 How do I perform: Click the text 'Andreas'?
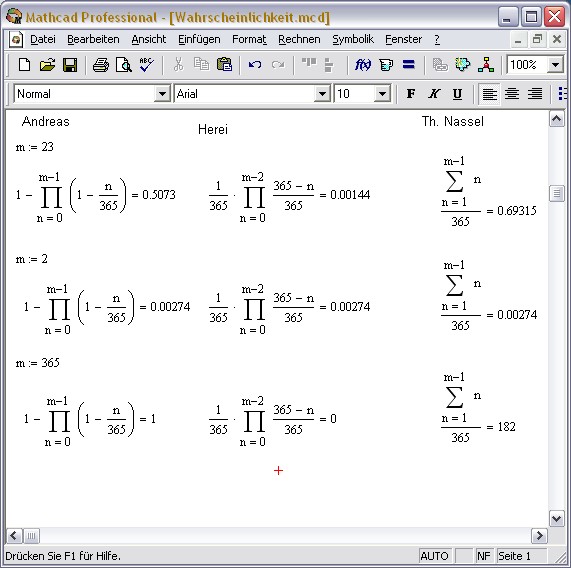pos(46,121)
